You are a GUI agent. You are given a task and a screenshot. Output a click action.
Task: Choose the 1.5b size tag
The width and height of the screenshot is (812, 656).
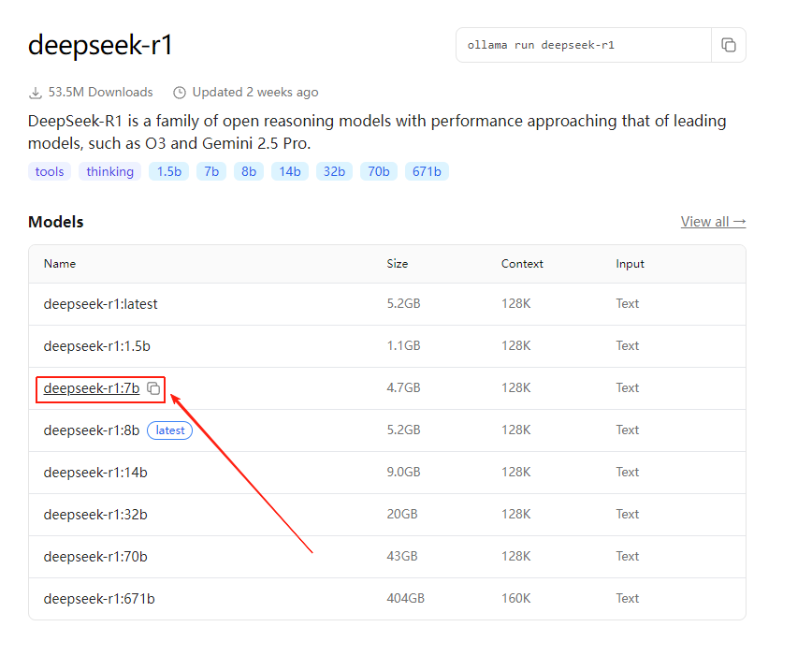(x=168, y=171)
